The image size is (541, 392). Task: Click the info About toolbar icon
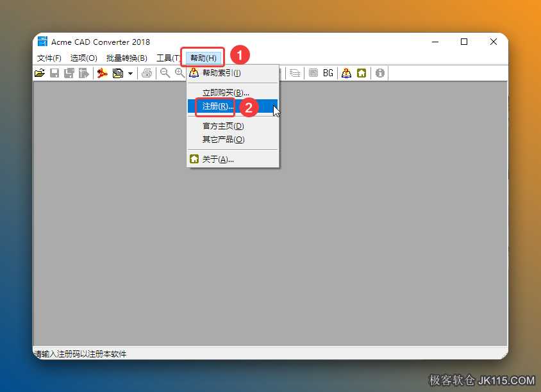tap(380, 73)
